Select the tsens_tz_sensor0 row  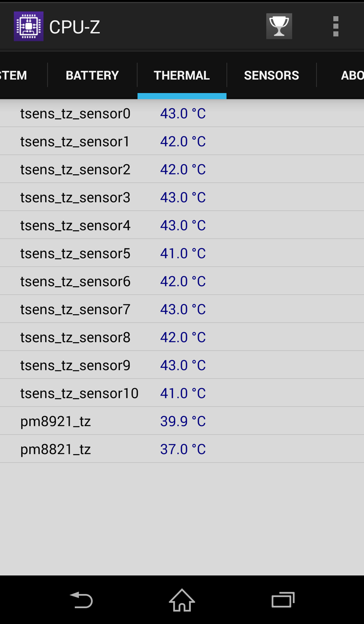[x=182, y=113]
